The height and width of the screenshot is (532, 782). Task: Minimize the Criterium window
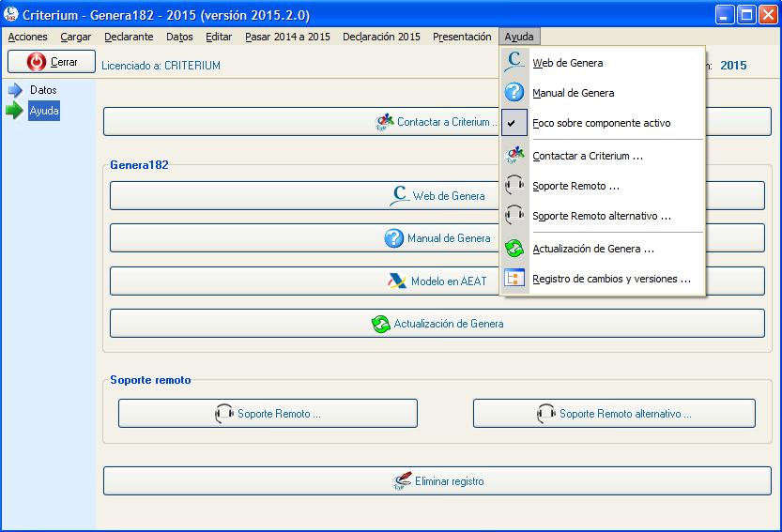point(724,14)
